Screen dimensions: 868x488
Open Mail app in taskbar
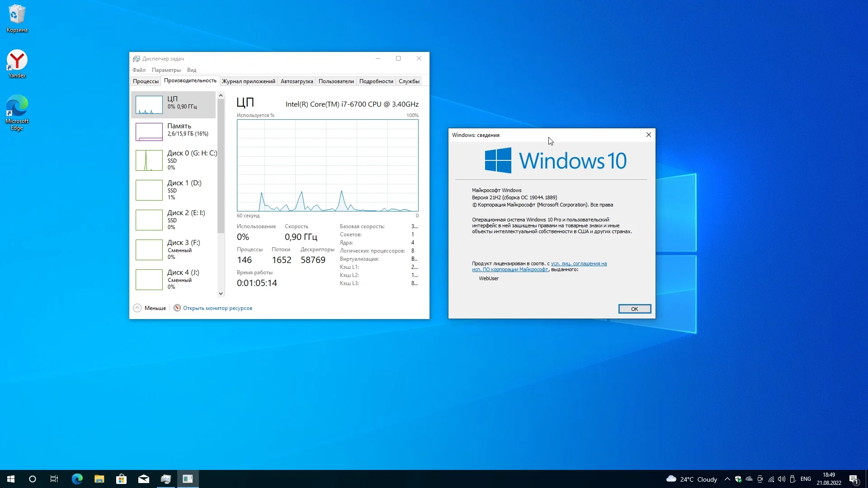click(143, 479)
